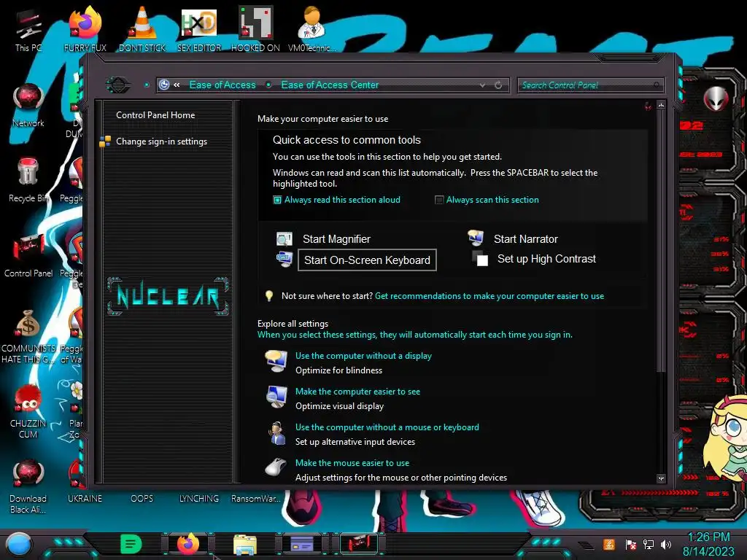Select the HOOKED ON desktop icon
The width and height of the screenshot is (747, 560).
click(x=255, y=29)
